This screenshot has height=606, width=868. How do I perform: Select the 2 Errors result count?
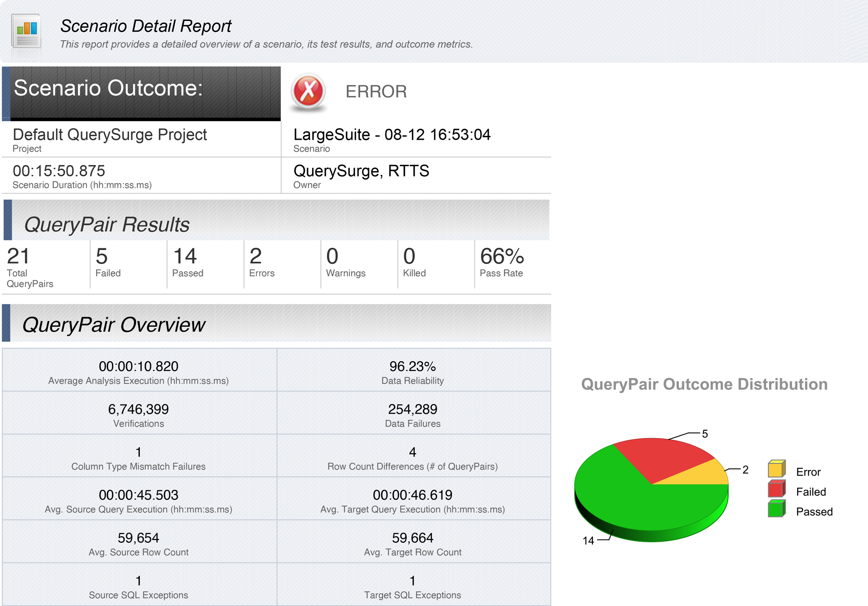(x=256, y=257)
